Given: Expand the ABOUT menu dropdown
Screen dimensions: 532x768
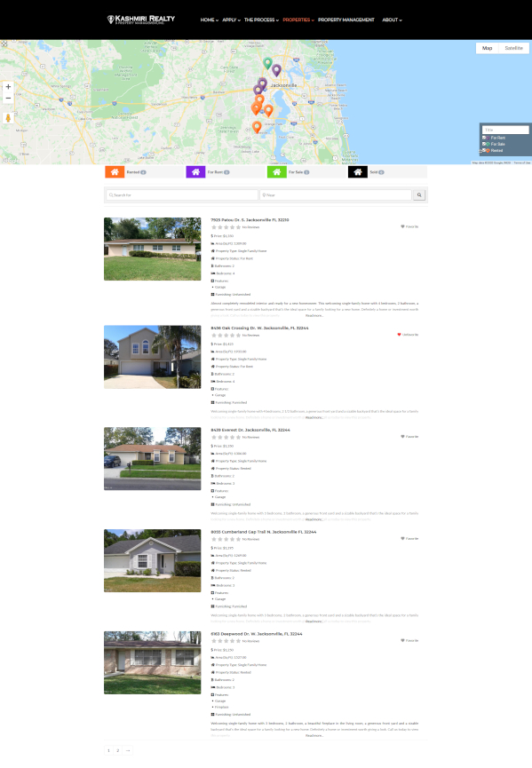Looking at the screenshot, I should tap(392, 20).
